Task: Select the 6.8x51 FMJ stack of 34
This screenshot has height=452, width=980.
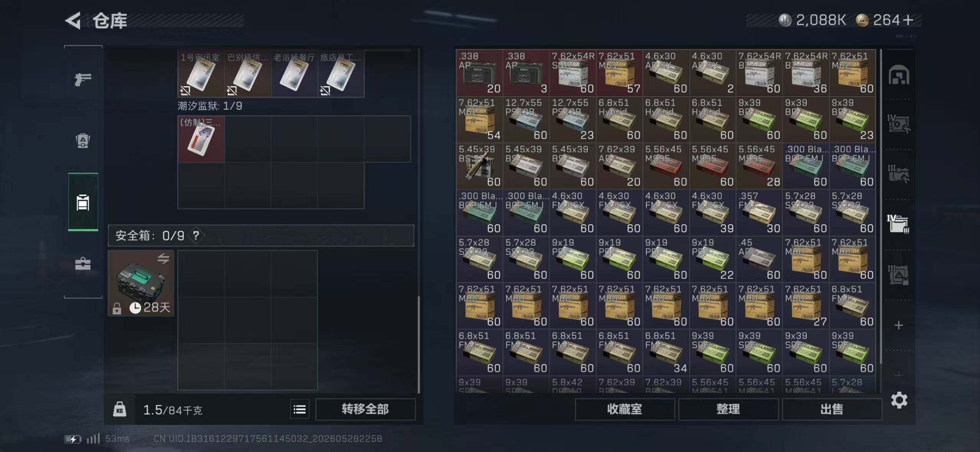Action: [666, 352]
